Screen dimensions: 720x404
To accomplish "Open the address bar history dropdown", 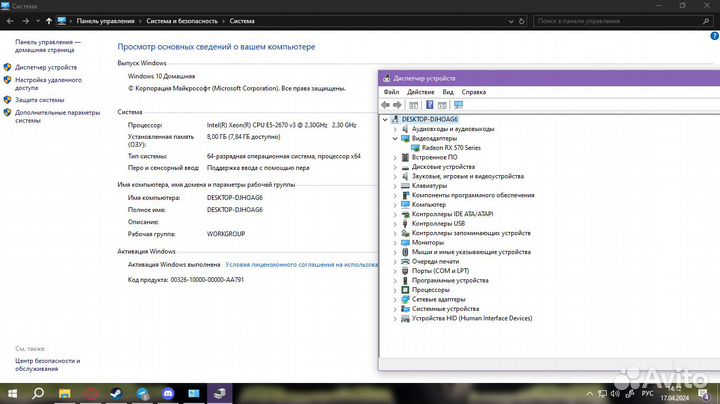I will 511,21.
